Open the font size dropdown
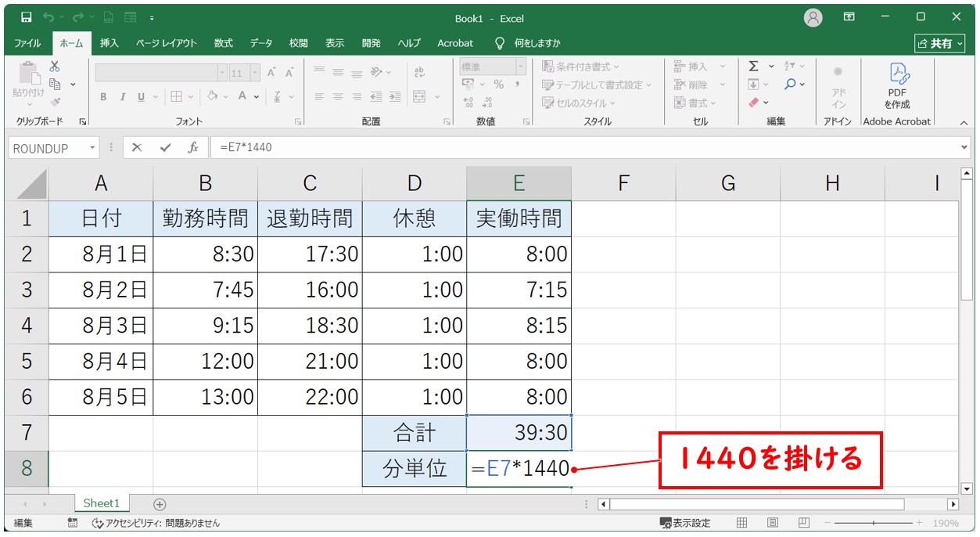The height and width of the screenshot is (537, 980). (256, 73)
